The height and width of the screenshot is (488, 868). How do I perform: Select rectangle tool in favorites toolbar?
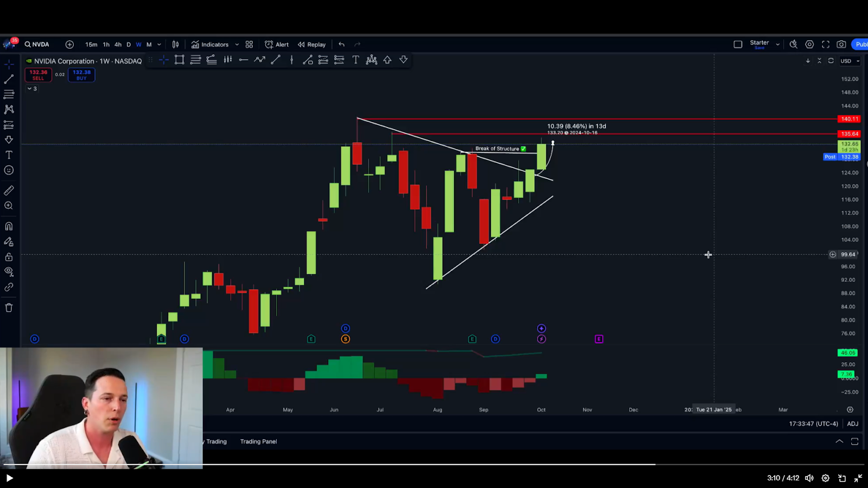pyautogui.click(x=179, y=60)
